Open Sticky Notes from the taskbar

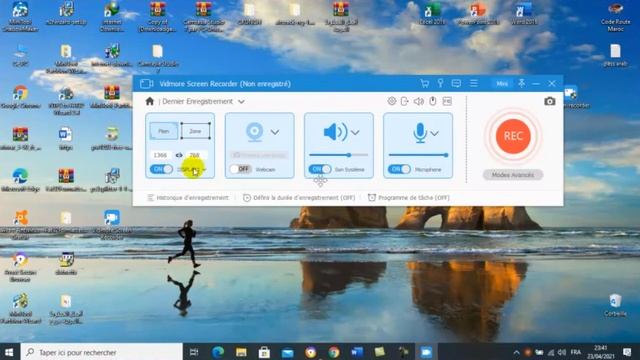pos(380,352)
